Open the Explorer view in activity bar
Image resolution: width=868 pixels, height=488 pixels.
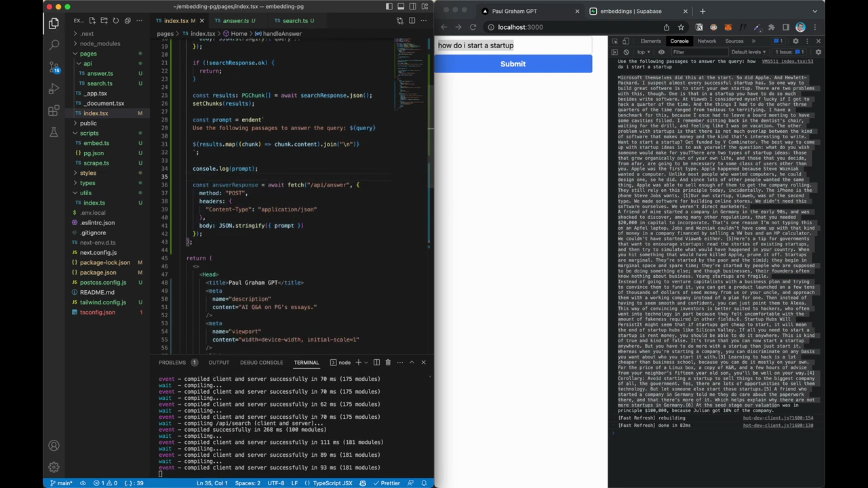(x=54, y=24)
